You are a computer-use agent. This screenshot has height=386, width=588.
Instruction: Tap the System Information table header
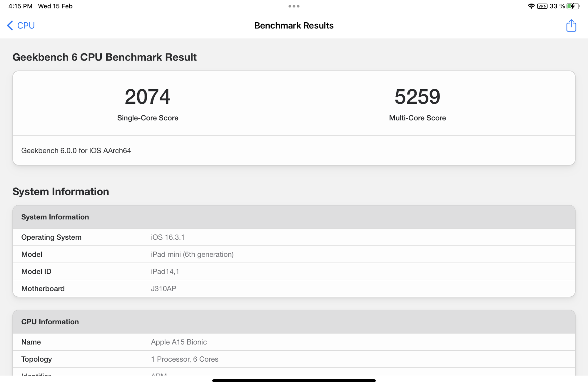pos(294,217)
